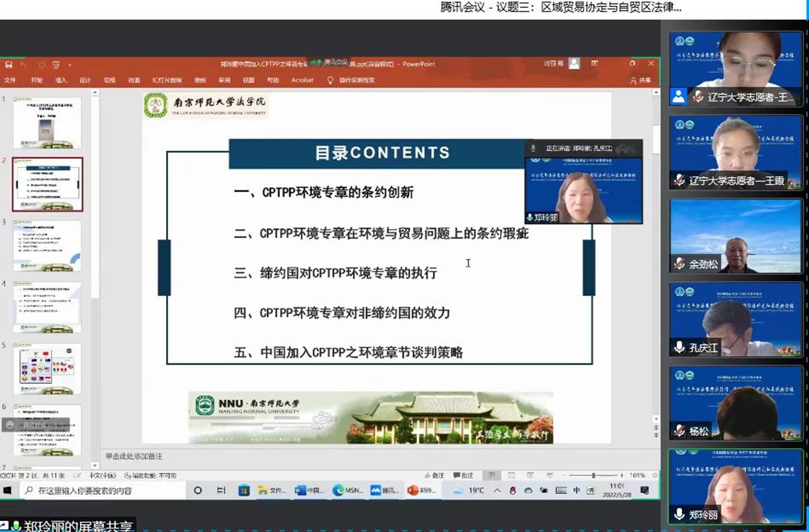
Task: Select slide 5 thumbnail with flags
Action: 47,369
